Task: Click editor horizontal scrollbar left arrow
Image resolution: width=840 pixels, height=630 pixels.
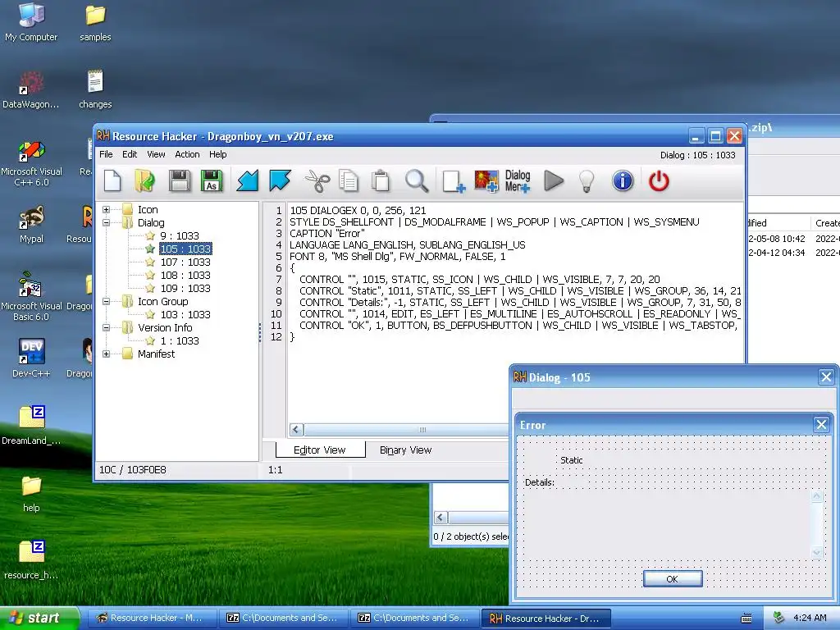Action: coord(296,430)
